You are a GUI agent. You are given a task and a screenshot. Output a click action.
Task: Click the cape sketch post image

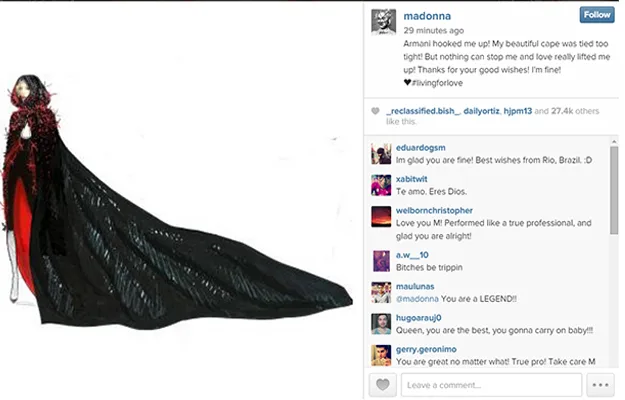click(x=177, y=201)
